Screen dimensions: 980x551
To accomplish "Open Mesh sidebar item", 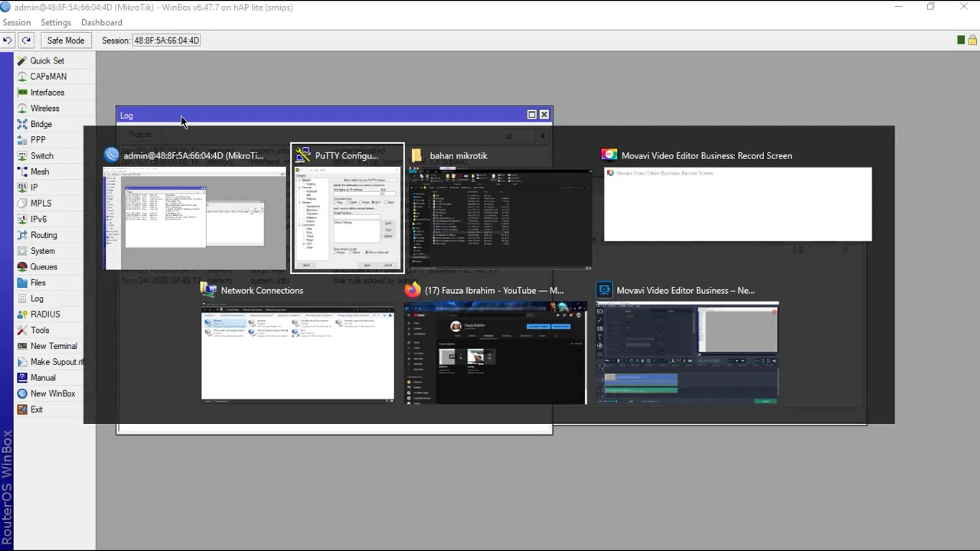I will [40, 172].
